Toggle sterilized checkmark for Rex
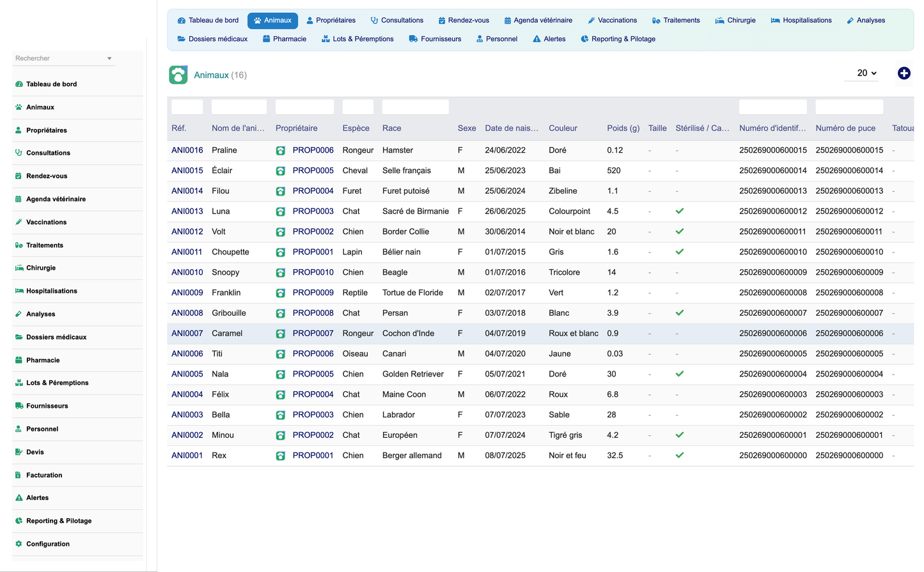This screenshot has width=924, height=572. coord(680,455)
